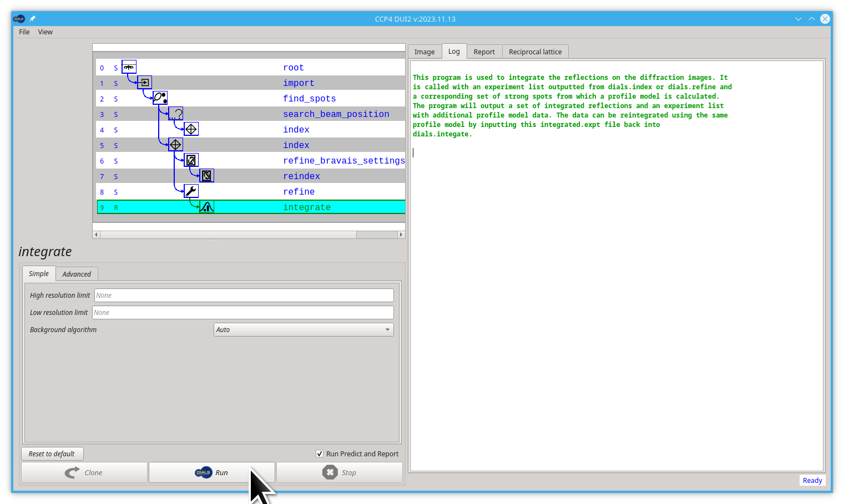Image resolution: width=844 pixels, height=504 pixels.
Task: Click the import step icon
Action: 144,83
